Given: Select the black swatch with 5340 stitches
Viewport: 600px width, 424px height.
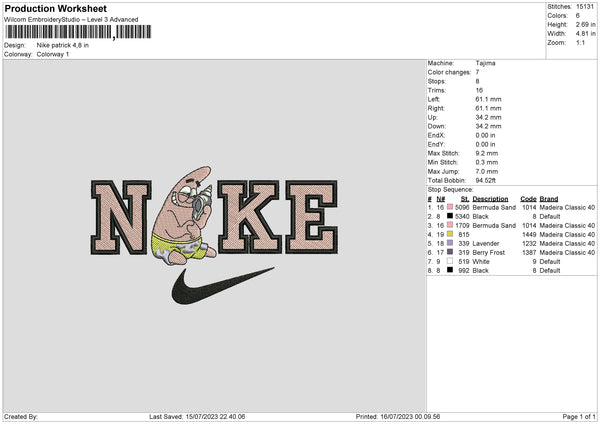Looking at the screenshot, I should click(450, 216).
